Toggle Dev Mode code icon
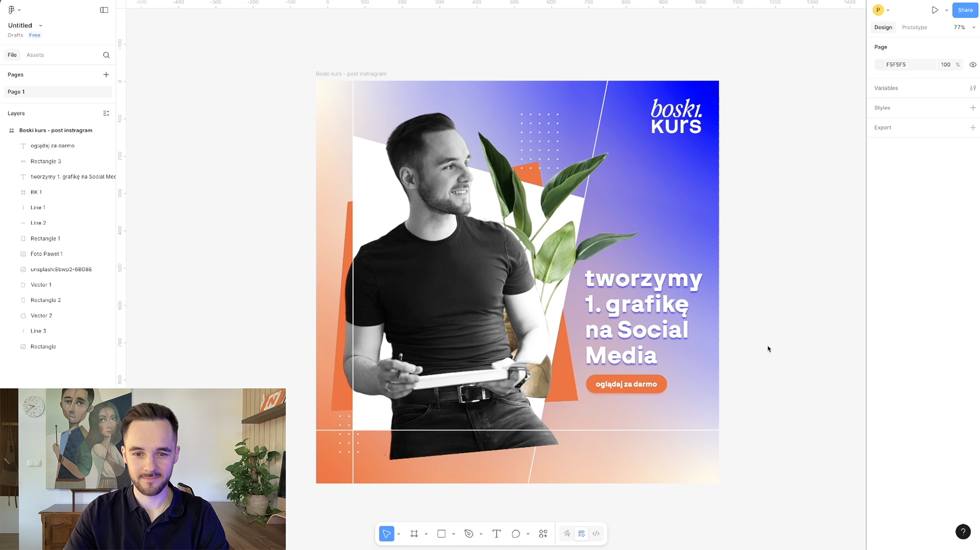 click(596, 534)
